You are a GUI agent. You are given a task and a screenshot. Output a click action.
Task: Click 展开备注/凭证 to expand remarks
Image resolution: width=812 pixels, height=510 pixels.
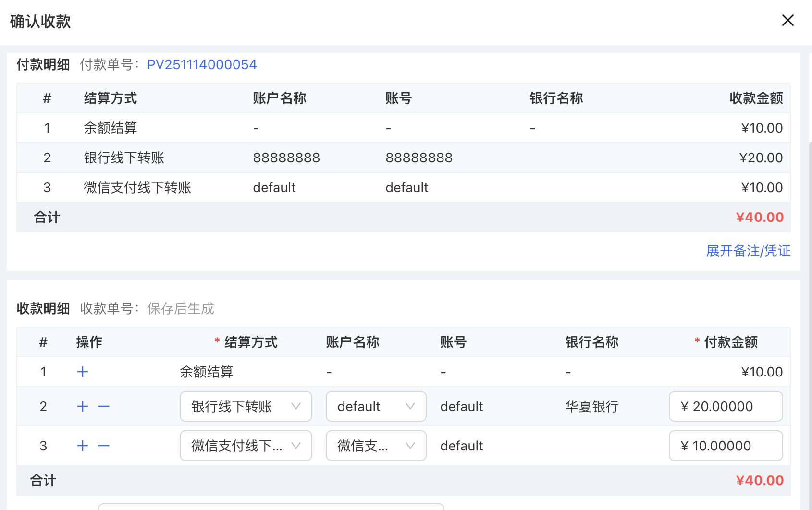pos(748,251)
